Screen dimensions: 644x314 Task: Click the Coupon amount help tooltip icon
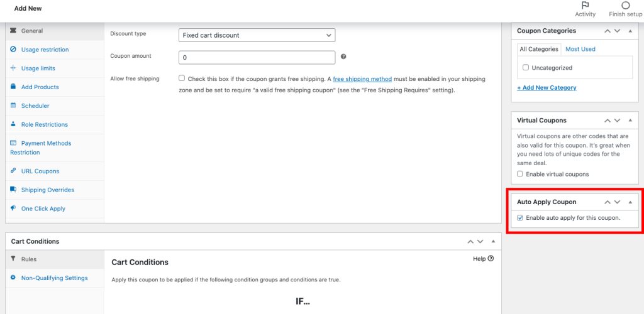343,57
